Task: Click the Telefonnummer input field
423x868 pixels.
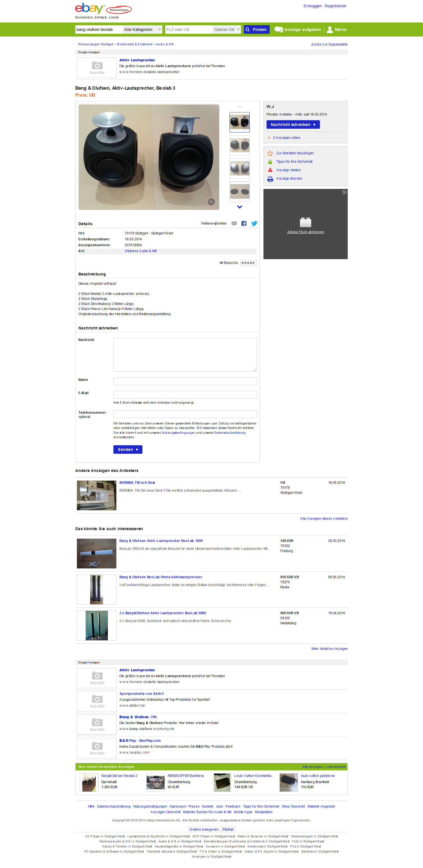Action: (x=185, y=414)
